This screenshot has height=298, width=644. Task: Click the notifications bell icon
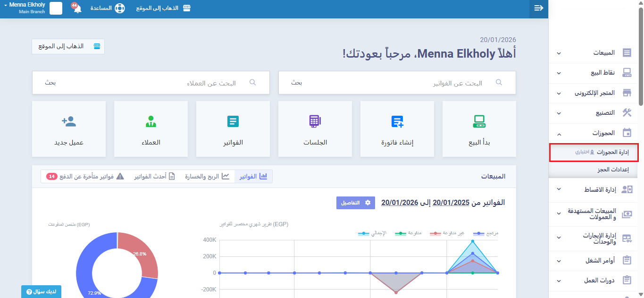click(x=77, y=9)
